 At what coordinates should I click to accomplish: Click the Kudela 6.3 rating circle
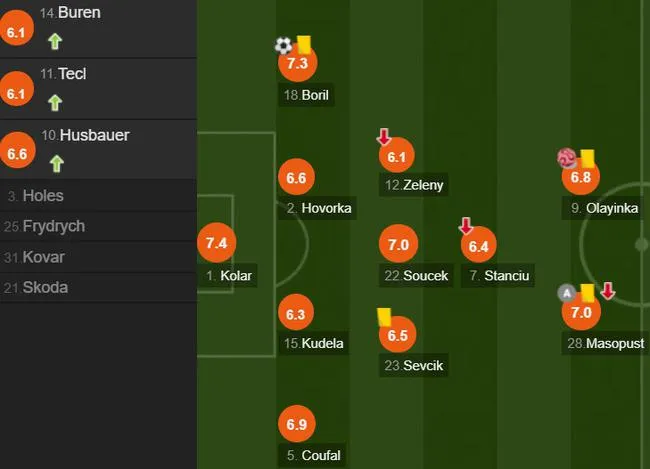[x=296, y=314]
